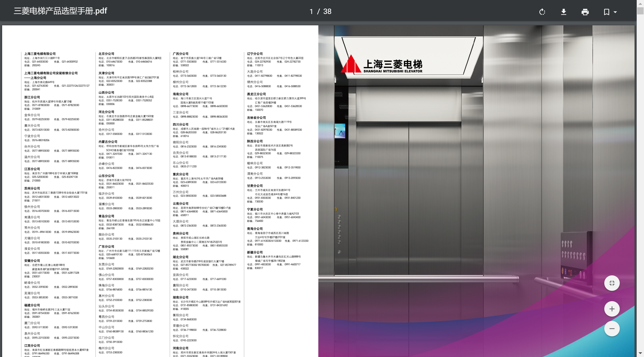The image size is (644, 357).
Task: Click the 甘肃分公司 heading
Action: coord(255,186)
